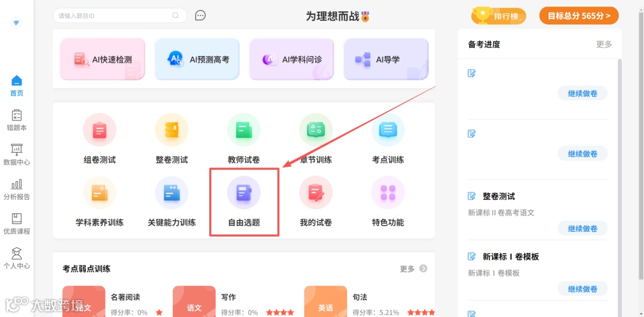Open AI学科问诊 card

[292, 59]
